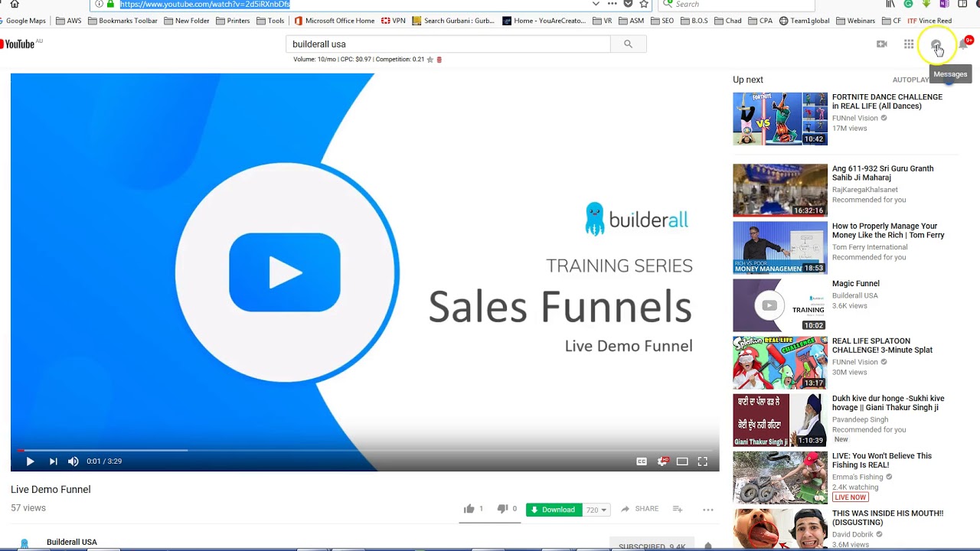980x551 pixels.
Task: Open the SEO bookmark folder
Action: click(662, 21)
